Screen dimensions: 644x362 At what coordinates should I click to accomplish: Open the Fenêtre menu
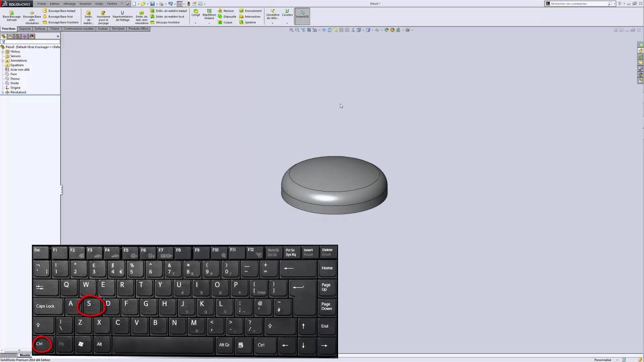pyautogui.click(x=112, y=4)
